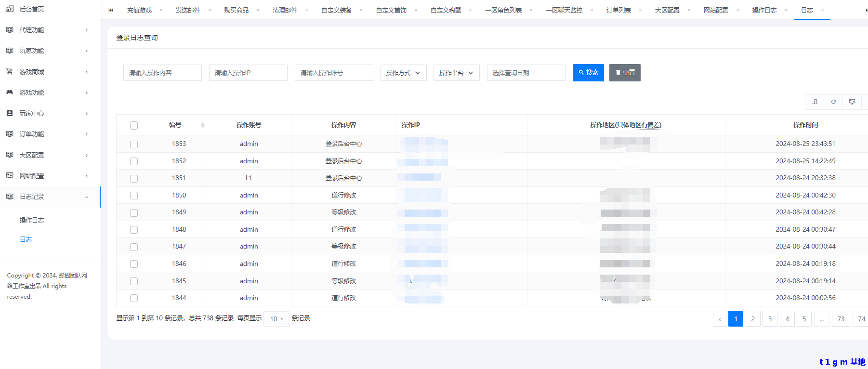Click the 2024-08-25 23:43:51 timestamp cell
Image resolution: width=868 pixels, height=369 pixels.
(x=805, y=144)
